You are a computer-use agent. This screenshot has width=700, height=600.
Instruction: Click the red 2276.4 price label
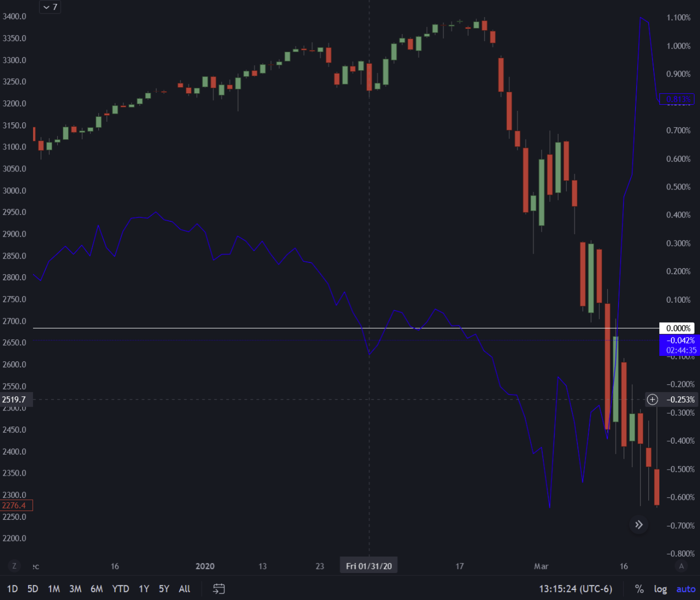point(16,505)
